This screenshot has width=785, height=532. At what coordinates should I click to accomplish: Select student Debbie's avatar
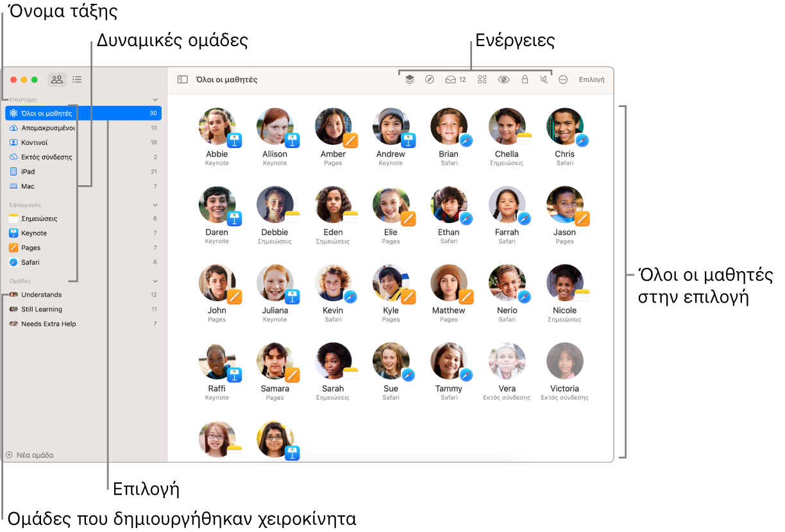click(275, 205)
